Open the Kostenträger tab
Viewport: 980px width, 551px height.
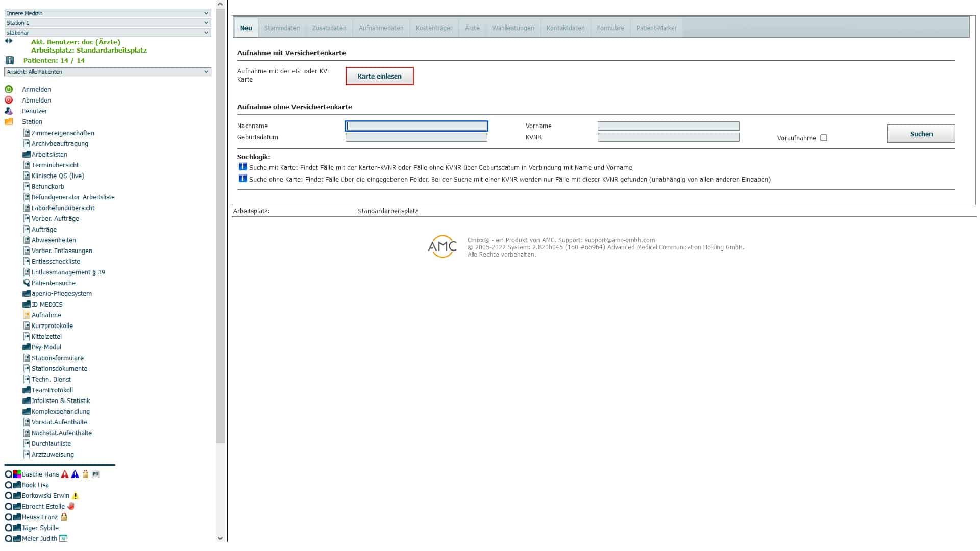click(x=434, y=28)
